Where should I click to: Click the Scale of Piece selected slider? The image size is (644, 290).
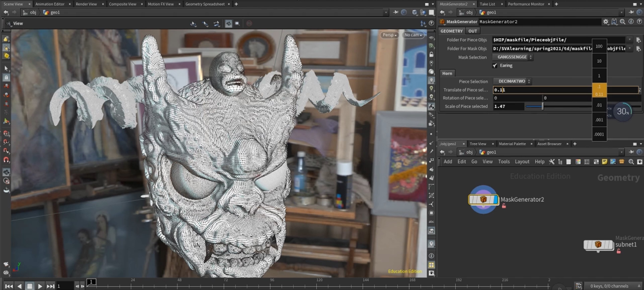point(542,106)
